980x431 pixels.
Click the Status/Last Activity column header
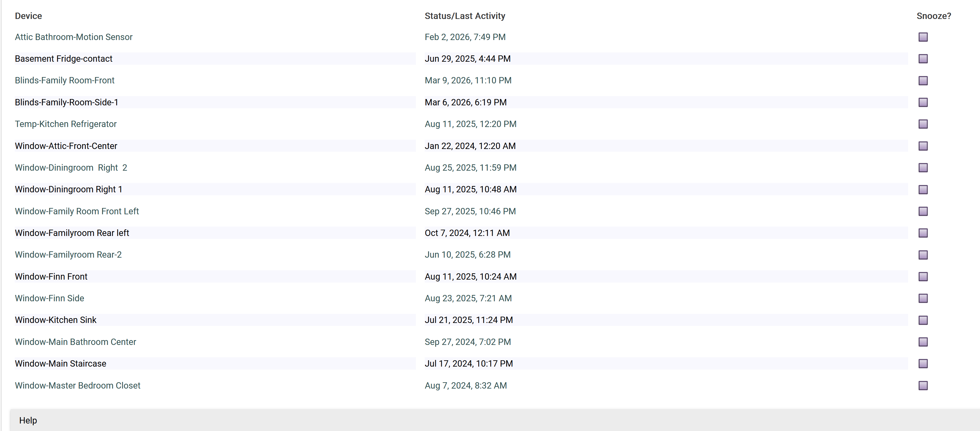[464, 16]
